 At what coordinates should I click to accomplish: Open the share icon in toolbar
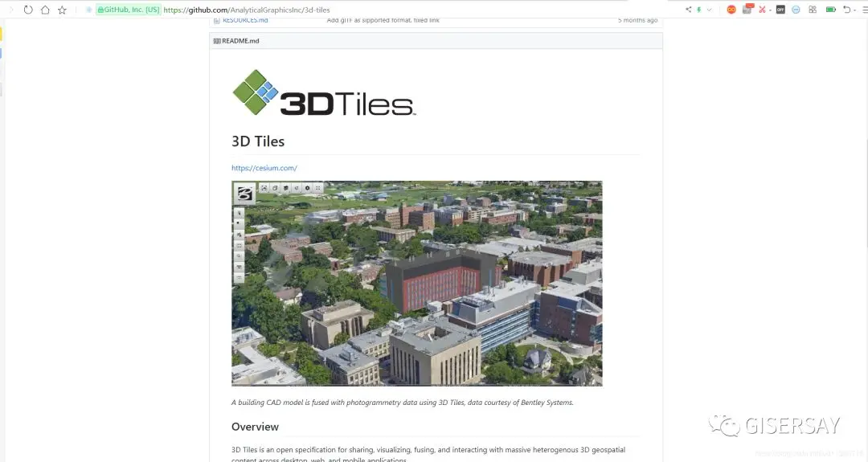[688, 10]
